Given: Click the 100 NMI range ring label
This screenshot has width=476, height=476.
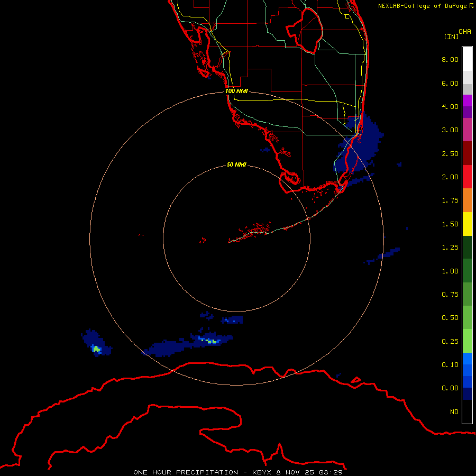Looking at the screenshot, I should click(x=236, y=91).
